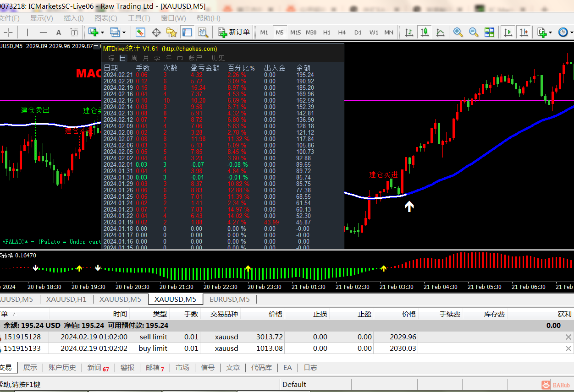Image resolution: width=574 pixels, height=392 pixels.
Task: Open the new chart dropdown arrow
Action: 102,32
